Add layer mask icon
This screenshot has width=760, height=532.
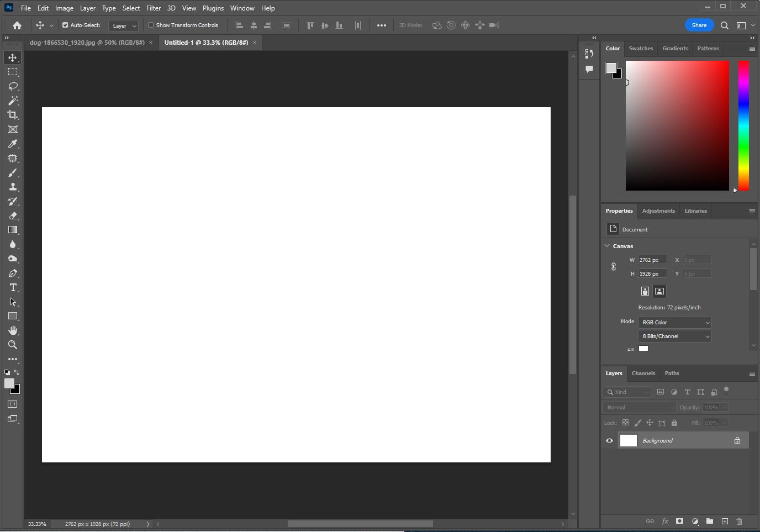point(680,521)
